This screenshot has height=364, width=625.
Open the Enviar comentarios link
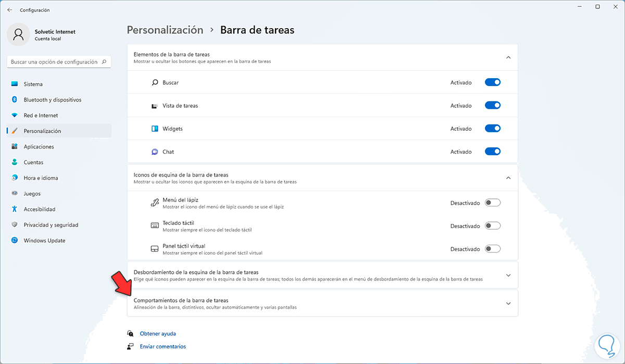[x=162, y=346]
